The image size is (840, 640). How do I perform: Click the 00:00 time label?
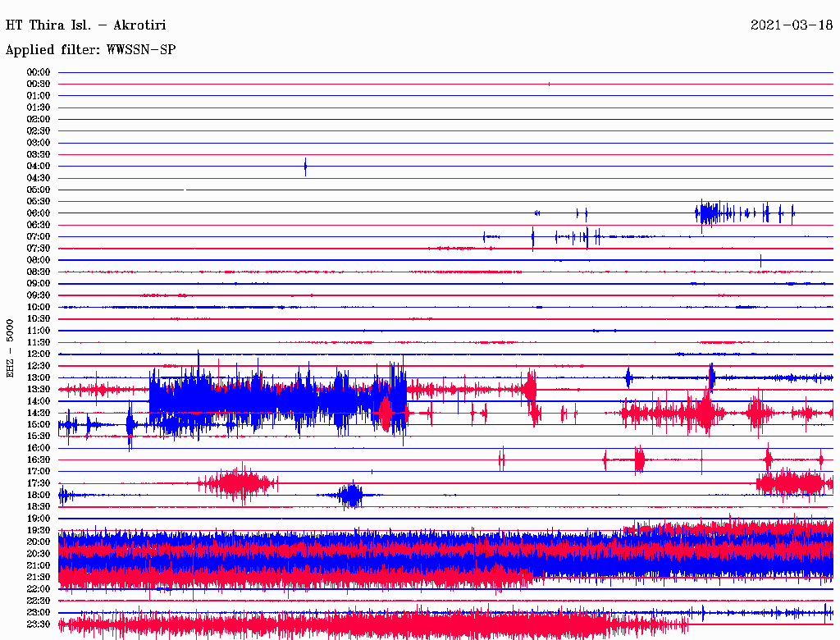[x=39, y=72]
